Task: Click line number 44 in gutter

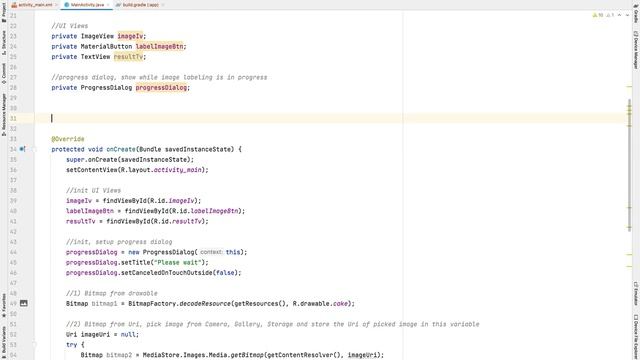Action: (x=13, y=252)
